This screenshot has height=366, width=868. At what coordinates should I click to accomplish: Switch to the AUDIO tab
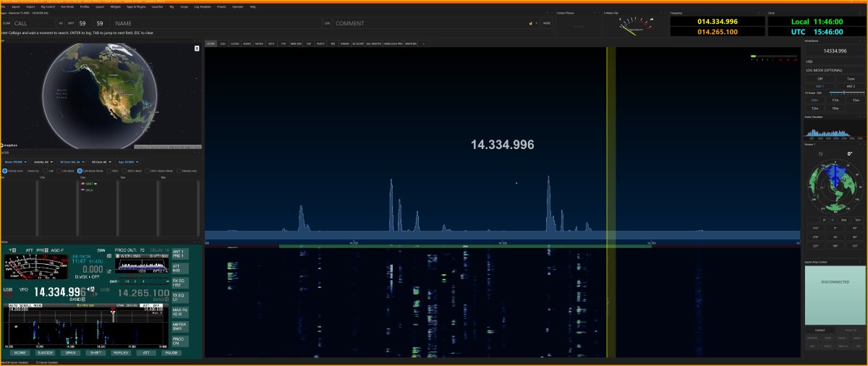pyautogui.click(x=247, y=43)
